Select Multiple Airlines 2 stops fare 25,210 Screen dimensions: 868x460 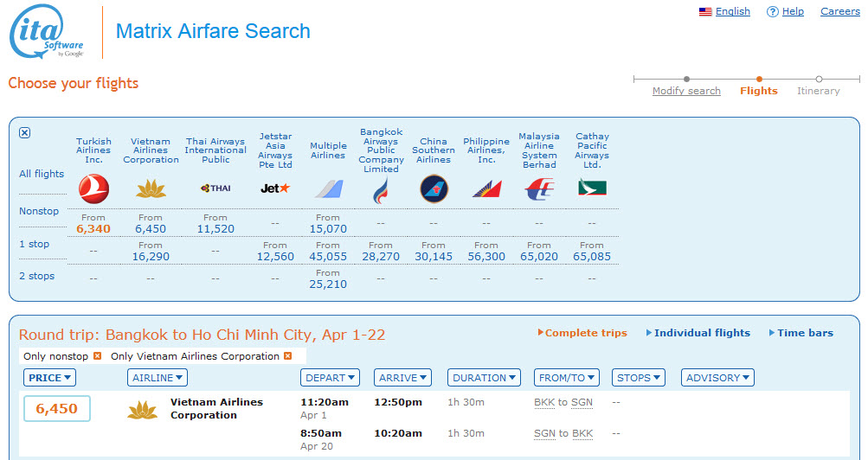pos(328,284)
